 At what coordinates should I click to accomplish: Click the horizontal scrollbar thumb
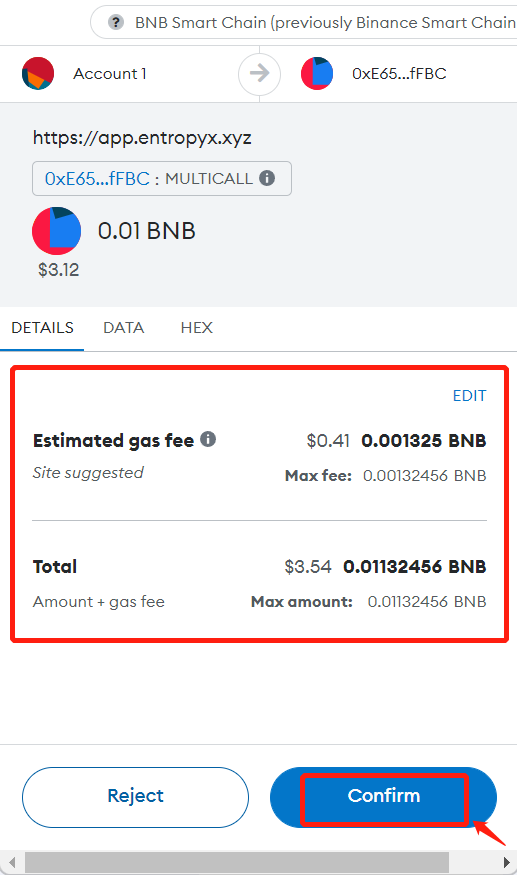[237, 863]
